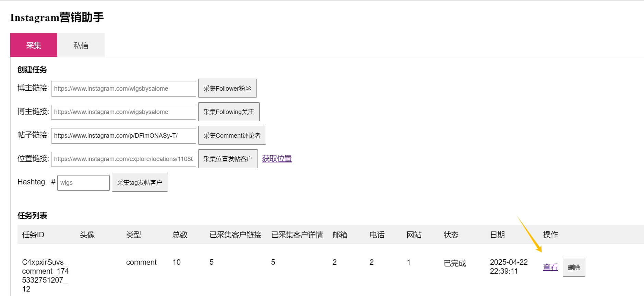Click the date 2025-04-22 22:39:11 cell

click(509, 266)
